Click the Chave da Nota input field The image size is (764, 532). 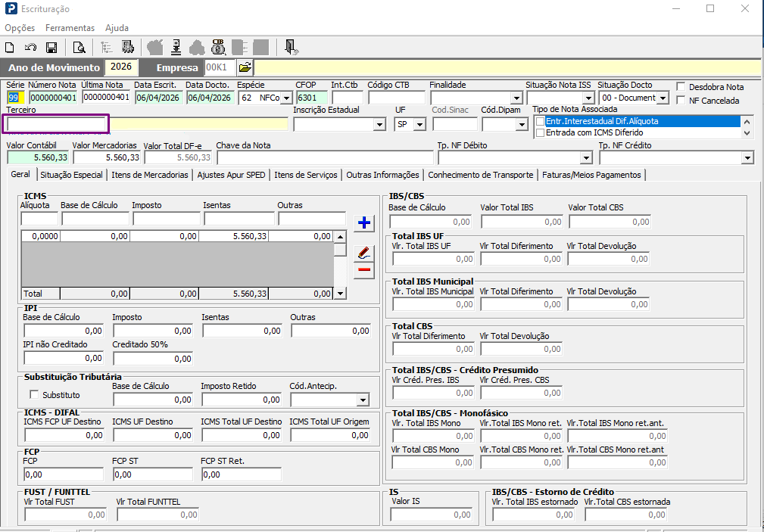[325, 158]
